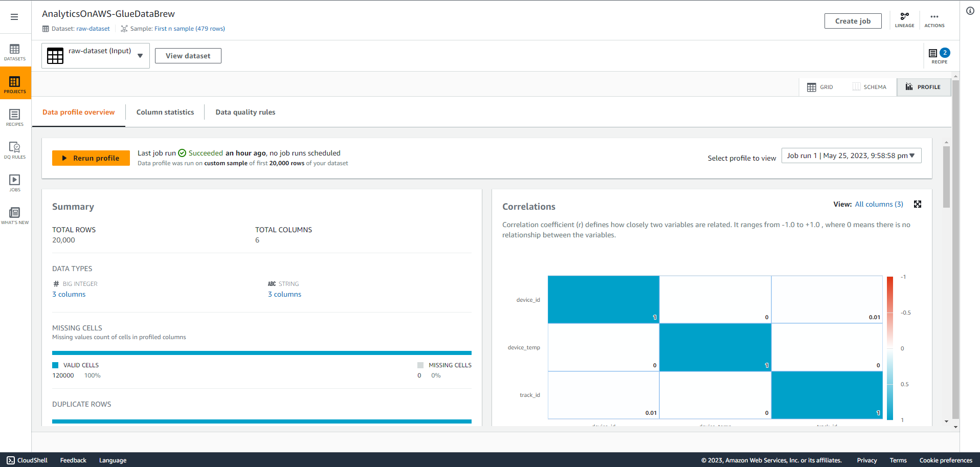Select the Data profile overview tab
Viewport: 980px width, 467px height.
pyautogui.click(x=79, y=112)
